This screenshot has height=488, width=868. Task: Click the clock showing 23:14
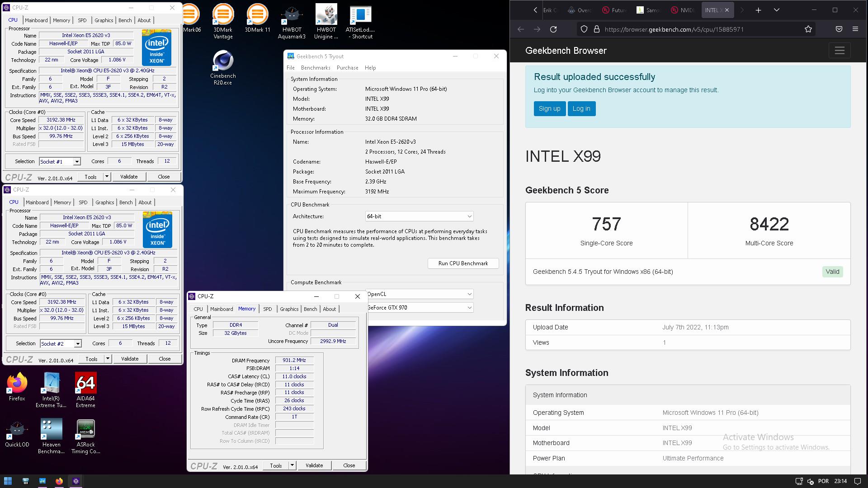point(840,481)
